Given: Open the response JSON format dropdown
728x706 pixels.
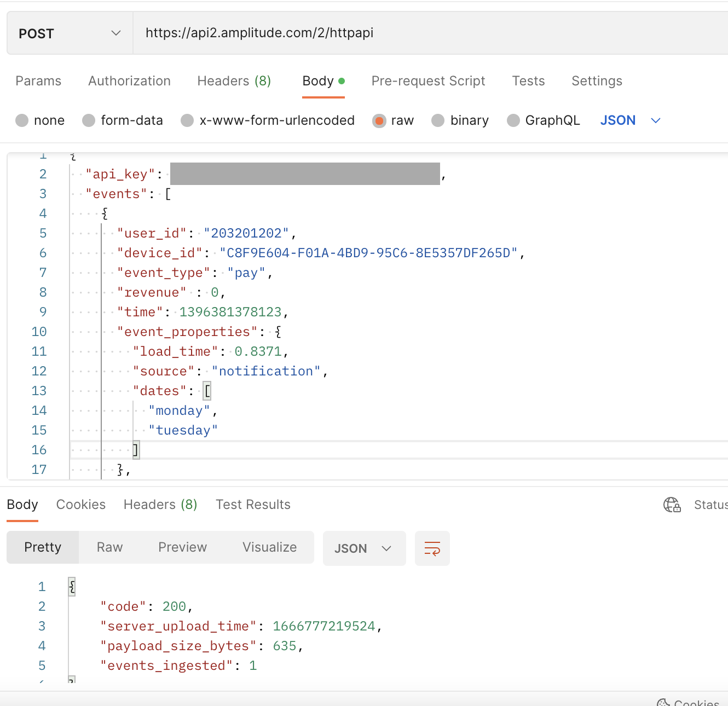Looking at the screenshot, I should [x=364, y=548].
